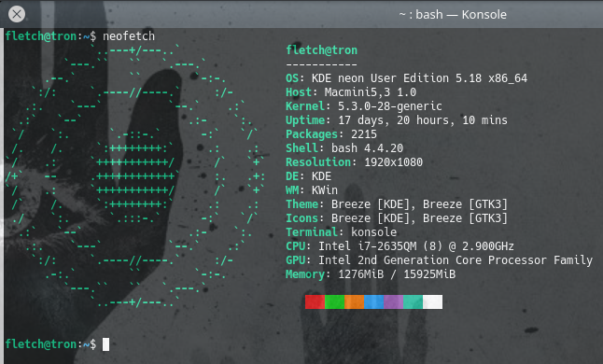Click the Icons line Breeze [KDE]

click(x=397, y=218)
